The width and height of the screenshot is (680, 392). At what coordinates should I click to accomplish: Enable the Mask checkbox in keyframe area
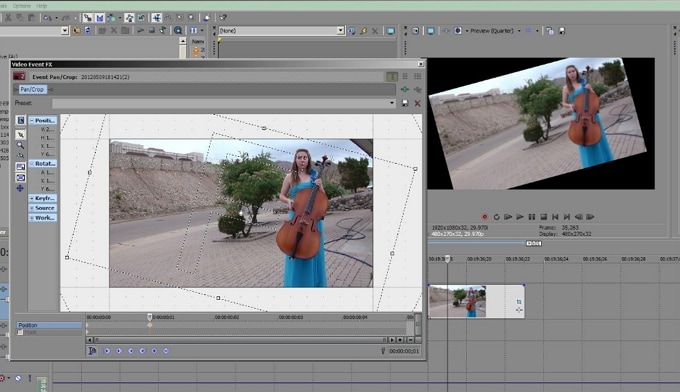coord(20,332)
